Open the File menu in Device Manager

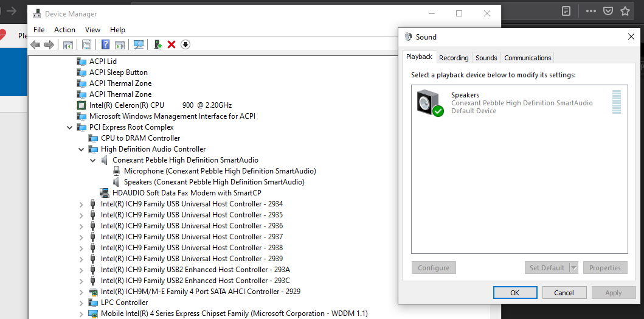39,30
